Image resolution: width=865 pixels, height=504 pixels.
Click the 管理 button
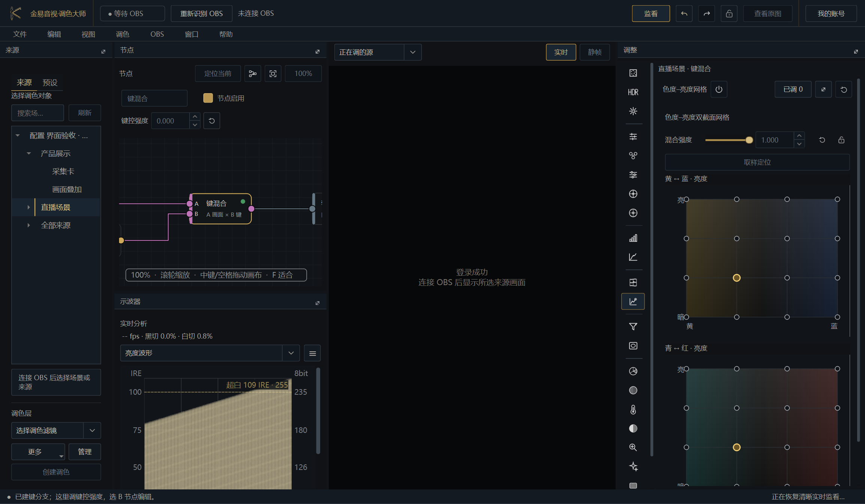point(85,452)
